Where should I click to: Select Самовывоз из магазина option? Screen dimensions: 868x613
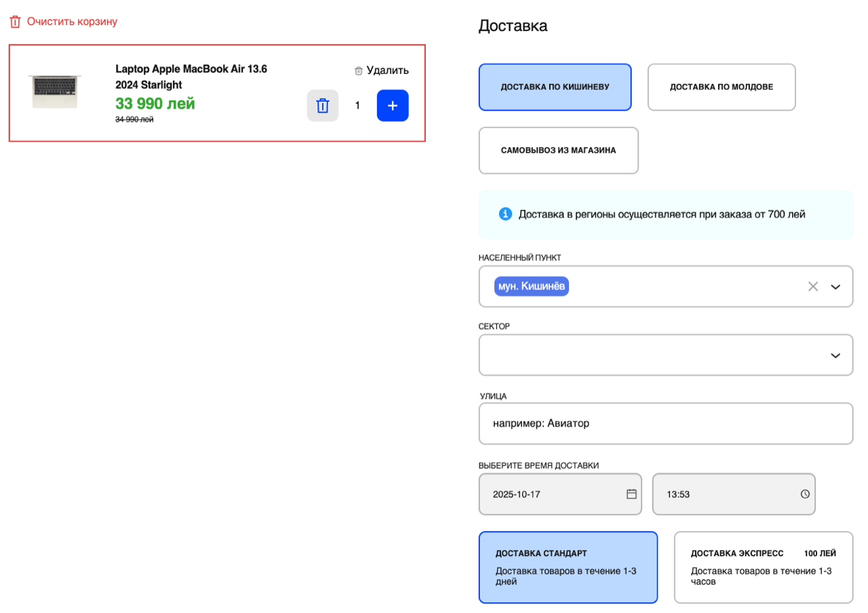coord(559,151)
